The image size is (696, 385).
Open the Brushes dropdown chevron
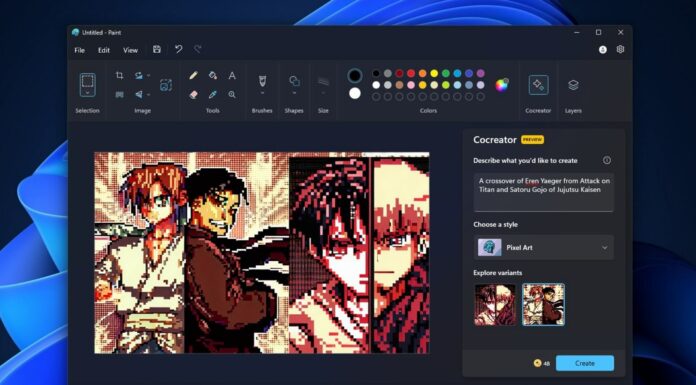click(262, 93)
